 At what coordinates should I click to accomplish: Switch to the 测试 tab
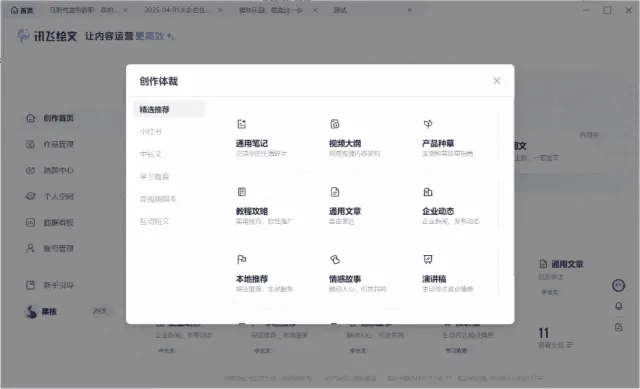(340, 10)
